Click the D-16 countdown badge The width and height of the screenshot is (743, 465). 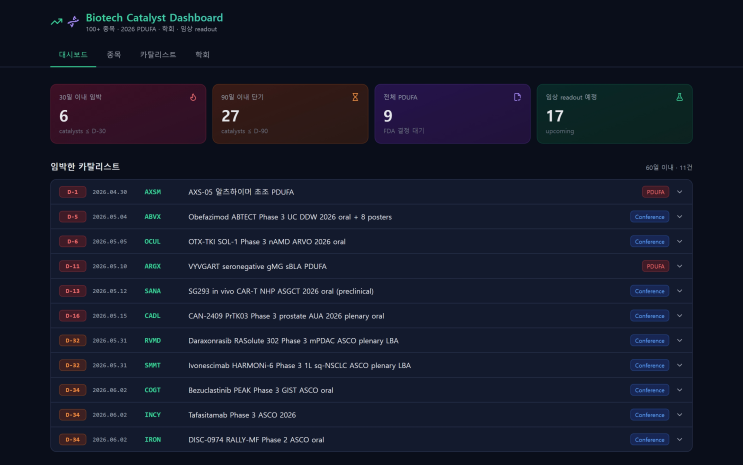(x=72, y=316)
